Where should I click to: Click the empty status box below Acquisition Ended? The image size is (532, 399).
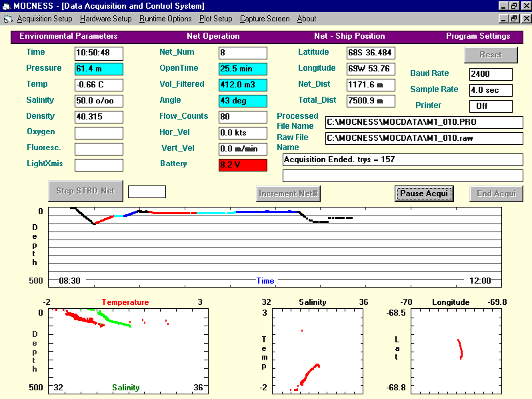pyautogui.click(x=403, y=175)
